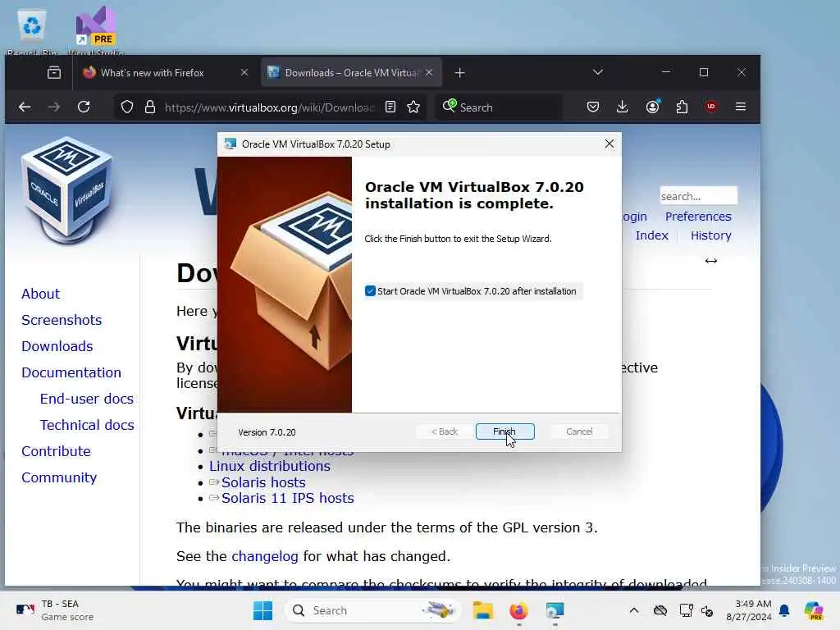The width and height of the screenshot is (840, 630).
Task: Close the Downloads Oracle VM tab
Action: coord(429,72)
